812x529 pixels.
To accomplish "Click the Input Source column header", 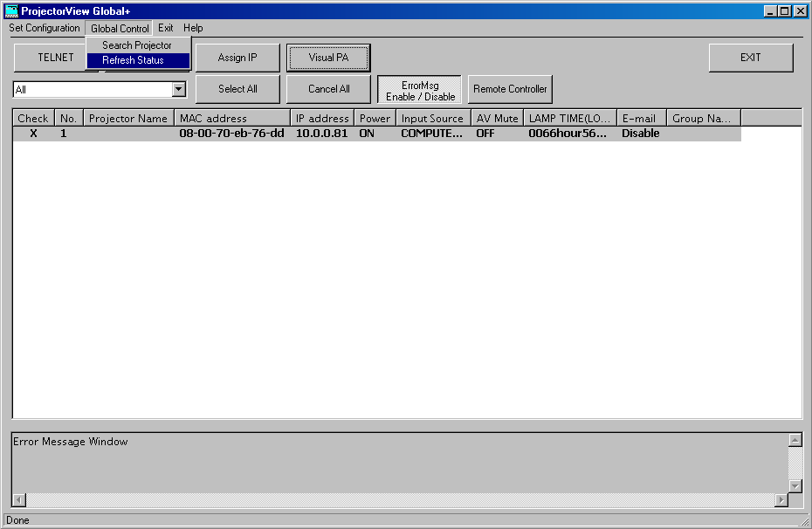I will coord(433,118).
